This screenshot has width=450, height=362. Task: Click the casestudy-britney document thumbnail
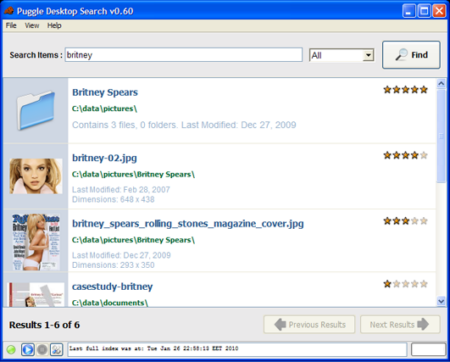(36, 295)
